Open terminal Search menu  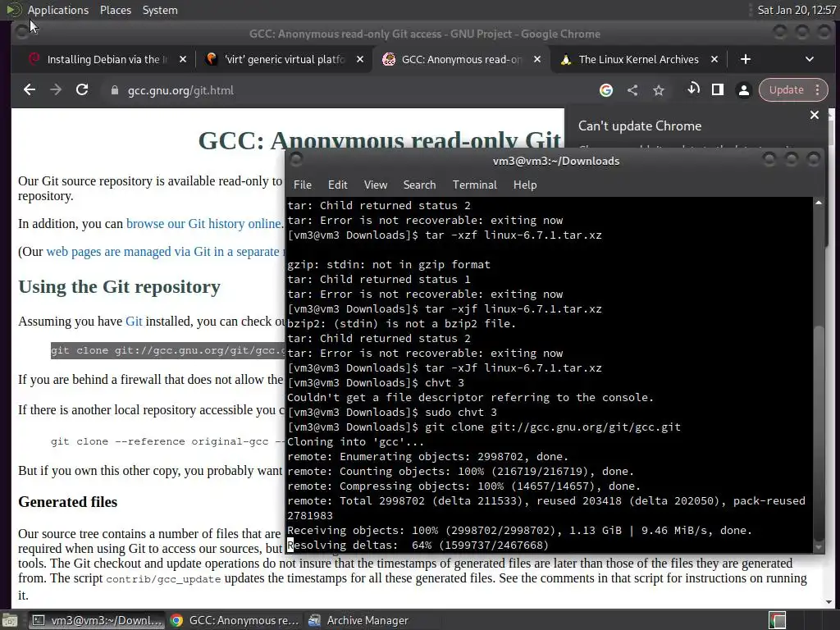419,185
